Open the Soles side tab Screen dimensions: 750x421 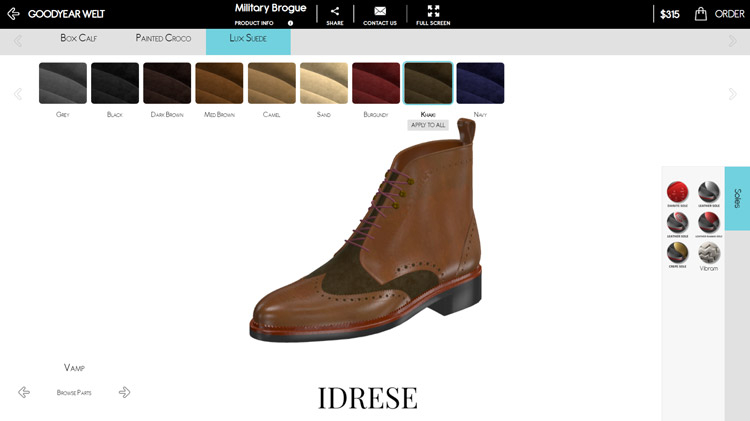737,198
